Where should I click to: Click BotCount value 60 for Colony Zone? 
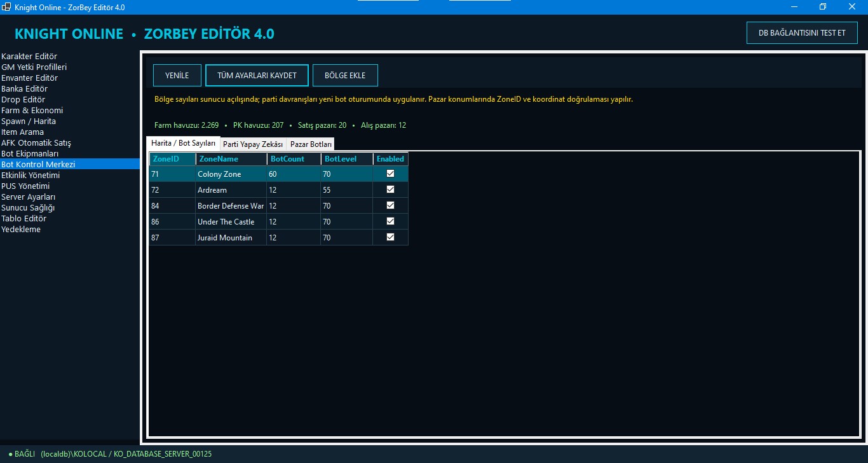click(294, 174)
